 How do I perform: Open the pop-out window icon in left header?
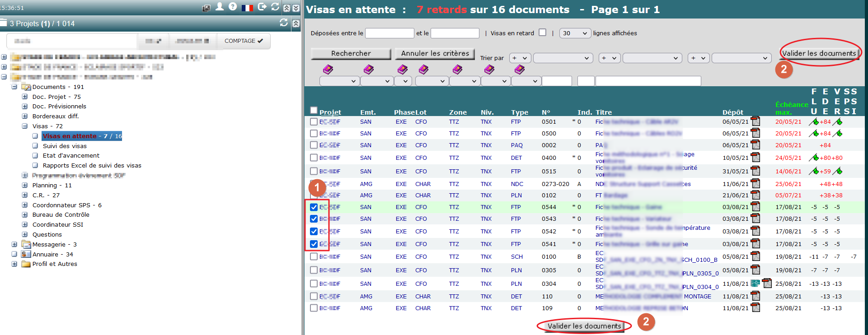click(206, 8)
